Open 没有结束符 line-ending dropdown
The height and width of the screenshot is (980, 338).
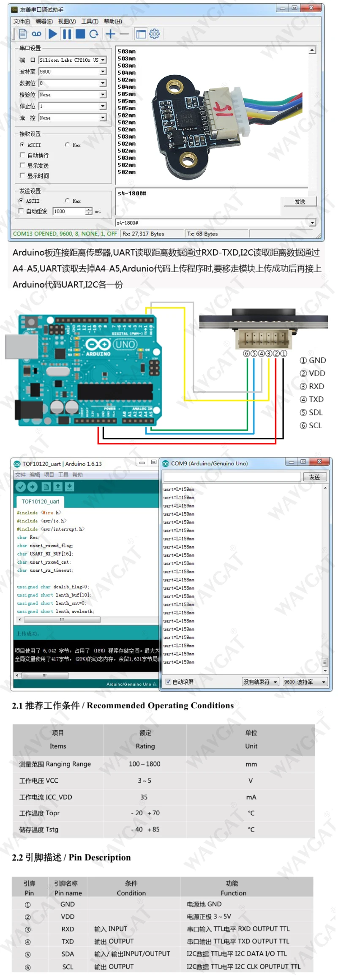(x=261, y=682)
